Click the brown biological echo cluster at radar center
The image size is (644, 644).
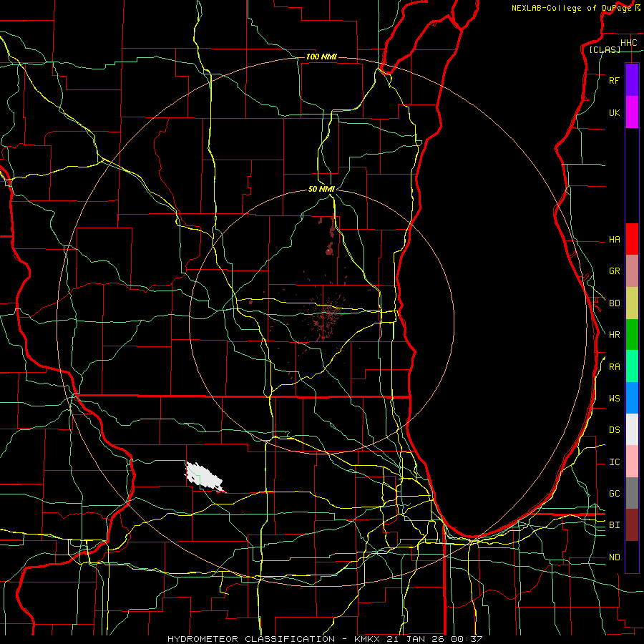[x=324, y=317]
